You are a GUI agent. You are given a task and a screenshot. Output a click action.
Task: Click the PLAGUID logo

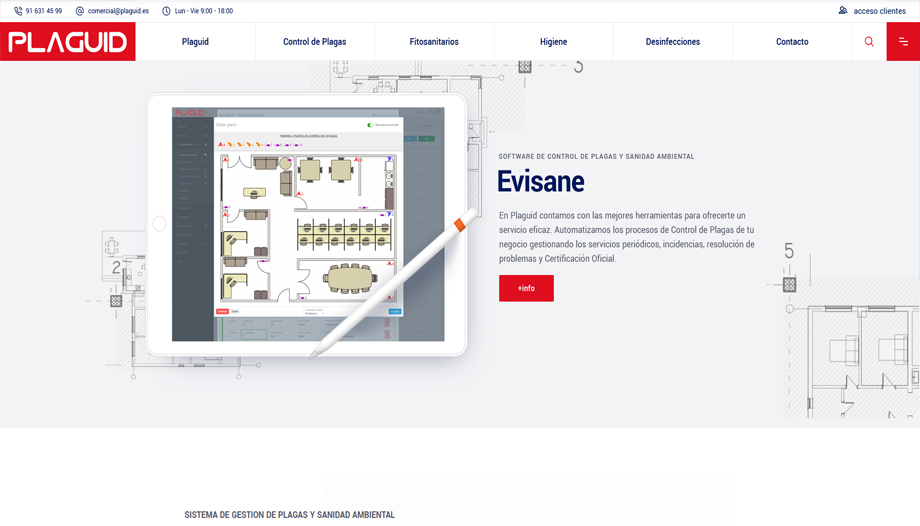click(67, 42)
